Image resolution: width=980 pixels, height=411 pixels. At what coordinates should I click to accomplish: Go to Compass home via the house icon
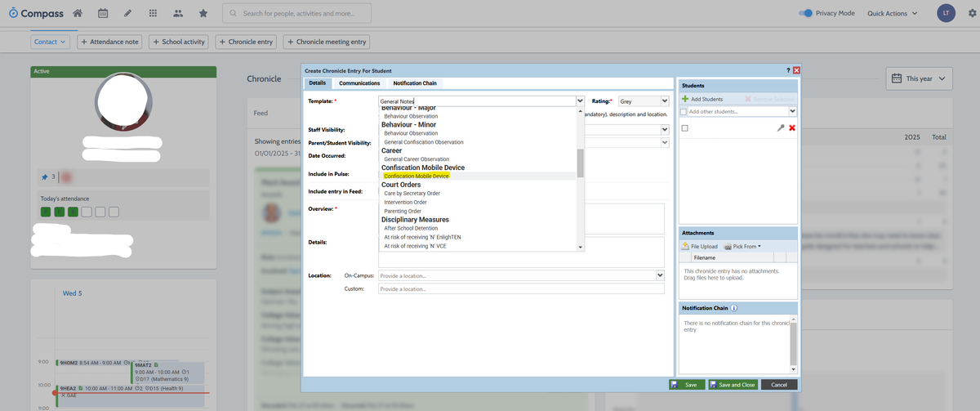click(78, 13)
